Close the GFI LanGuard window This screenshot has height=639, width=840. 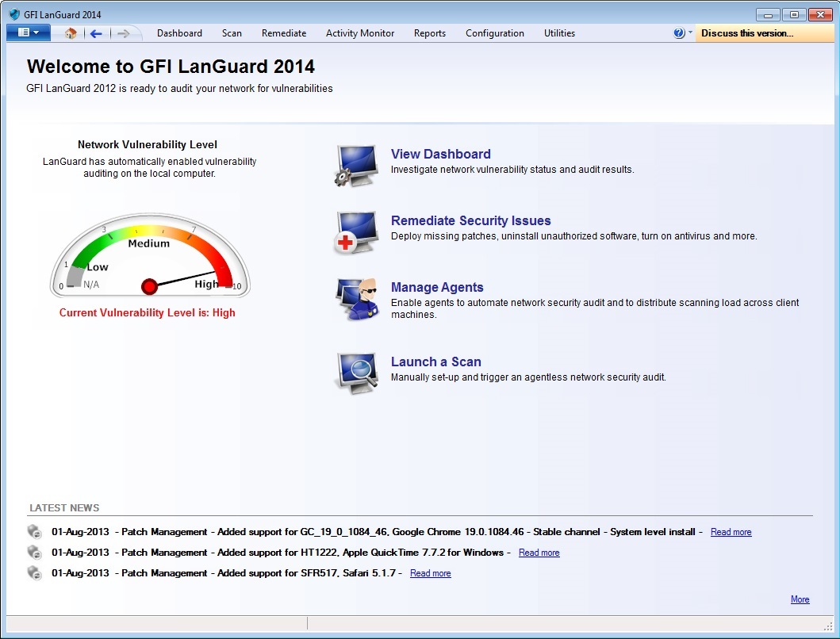pos(820,15)
